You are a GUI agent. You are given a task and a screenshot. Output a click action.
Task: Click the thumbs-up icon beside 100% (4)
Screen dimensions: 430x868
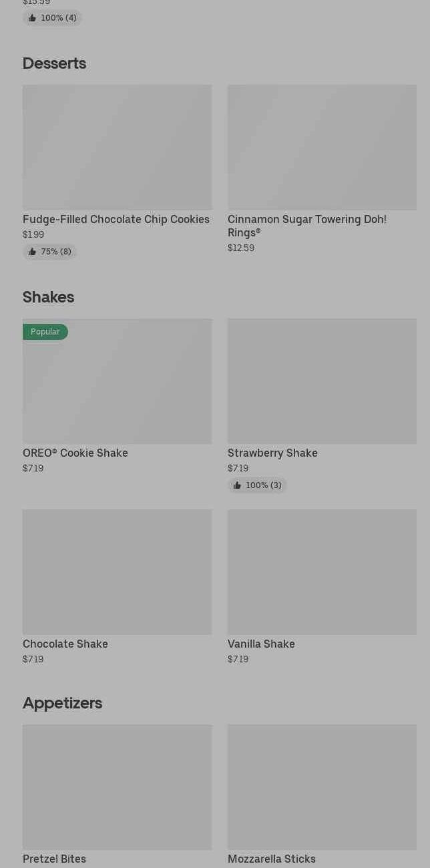[x=32, y=18]
